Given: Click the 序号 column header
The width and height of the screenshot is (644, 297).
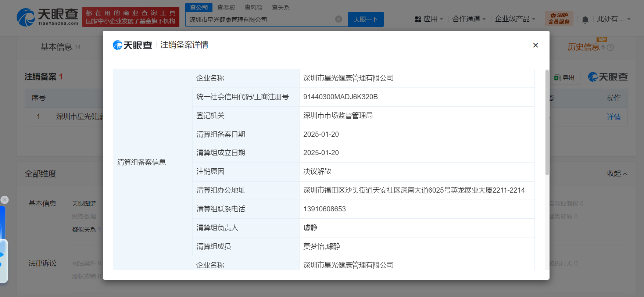Looking at the screenshot, I should click(39, 98).
